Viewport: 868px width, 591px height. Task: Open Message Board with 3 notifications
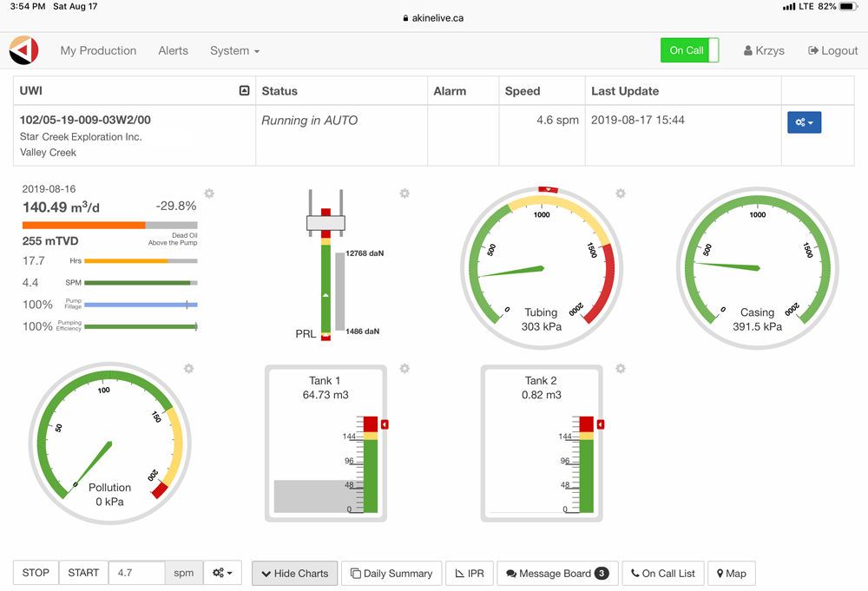[557, 573]
